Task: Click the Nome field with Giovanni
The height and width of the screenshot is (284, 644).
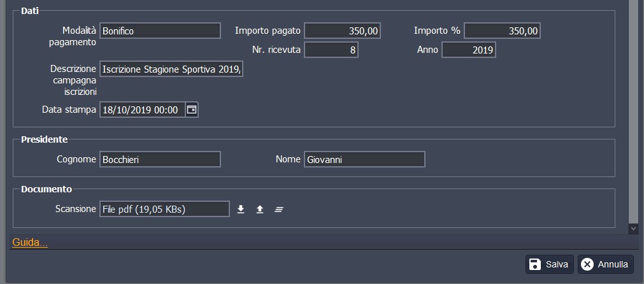Action: click(364, 159)
